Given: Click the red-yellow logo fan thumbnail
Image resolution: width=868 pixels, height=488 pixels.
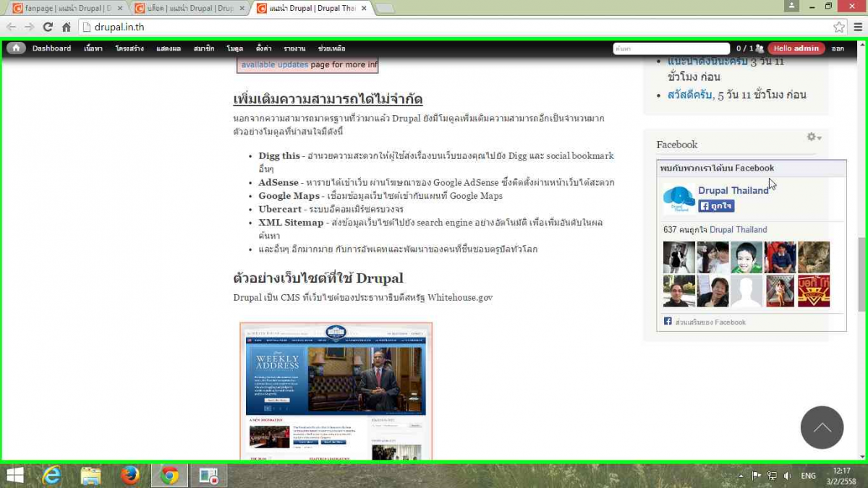Looking at the screenshot, I should (x=814, y=291).
